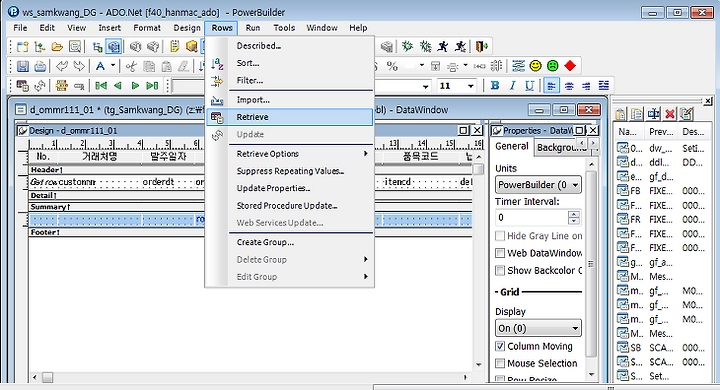Increase Timer Interval with up arrow
The image size is (720, 390).
click(x=574, y=214)
